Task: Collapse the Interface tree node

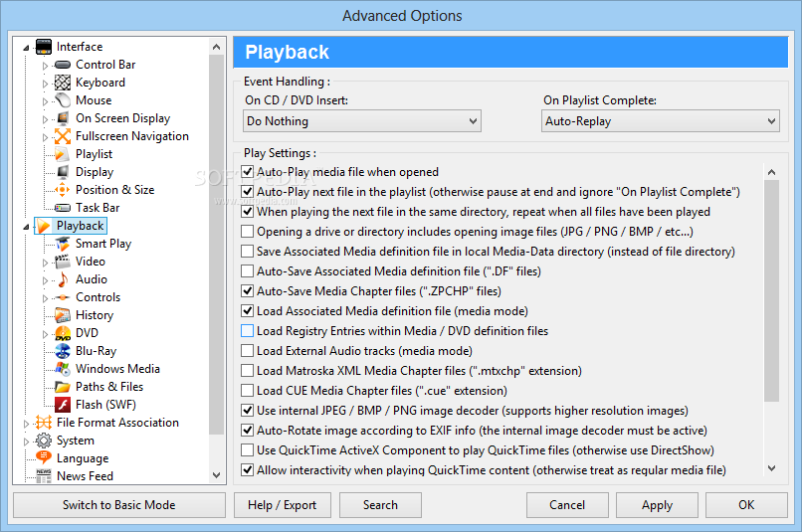Action: pyautogui.click(x=26, y=48)
